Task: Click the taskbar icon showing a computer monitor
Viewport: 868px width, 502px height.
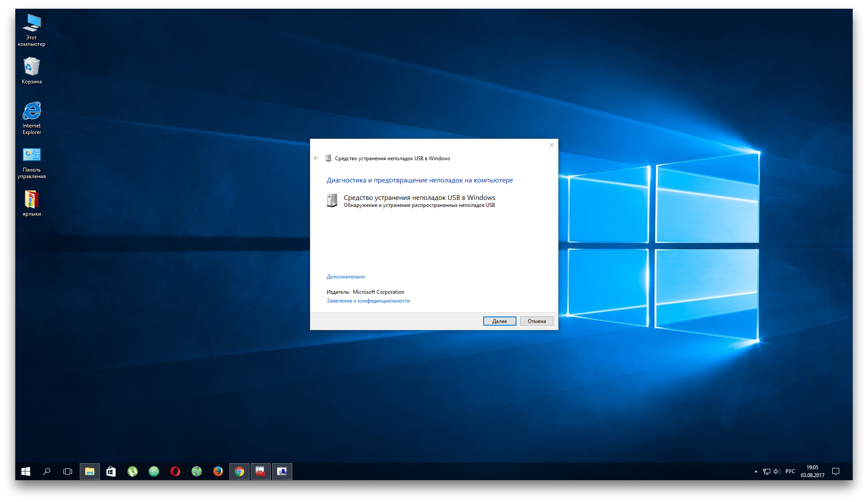Action: 282,471
